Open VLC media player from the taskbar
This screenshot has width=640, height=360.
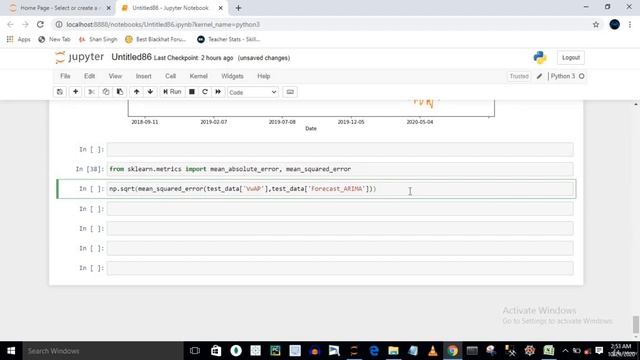433,351
